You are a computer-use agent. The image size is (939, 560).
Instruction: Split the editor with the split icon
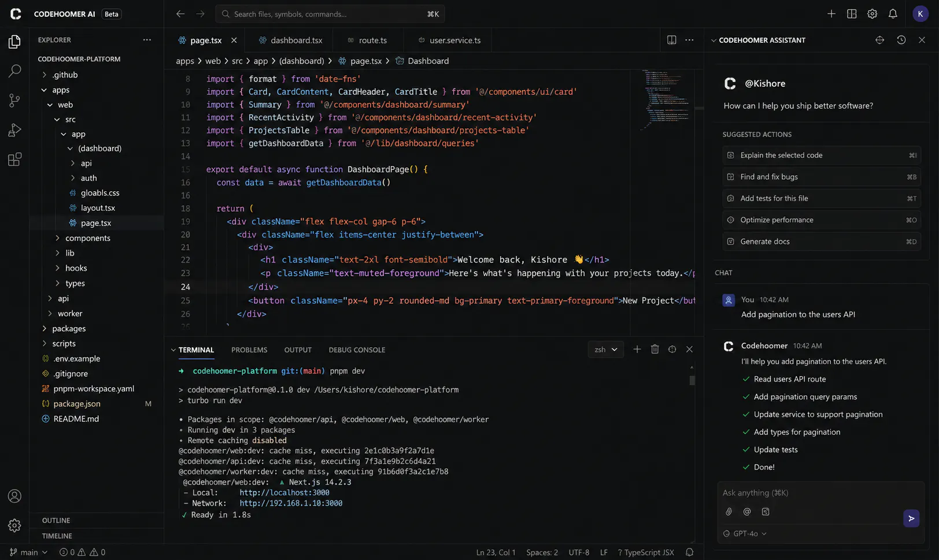(671, 40)
